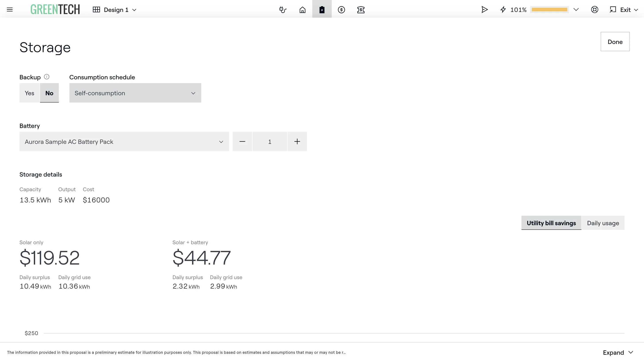Set Backup to No
The image size is (644, 362).
(x=49, y=93)
